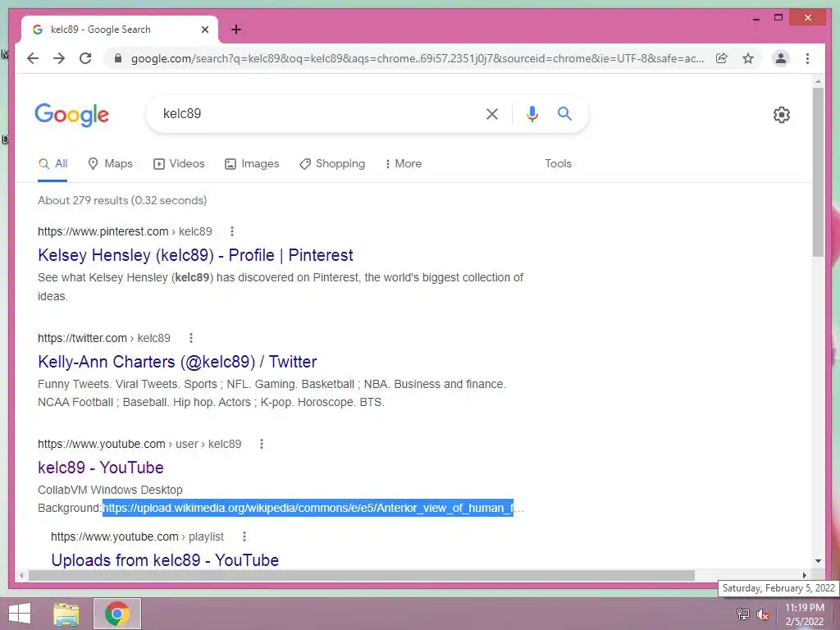Minimize the Chrome window
This screenshot has height=630, width=840.
tap(756, 18)
